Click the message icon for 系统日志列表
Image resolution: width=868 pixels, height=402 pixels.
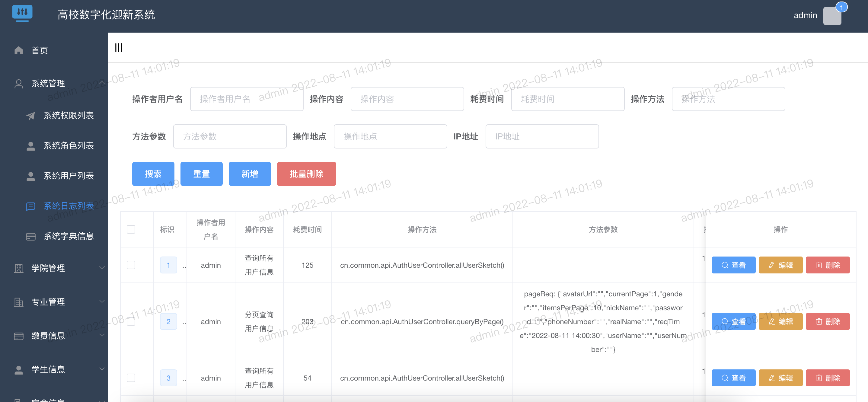click(31, 206)
